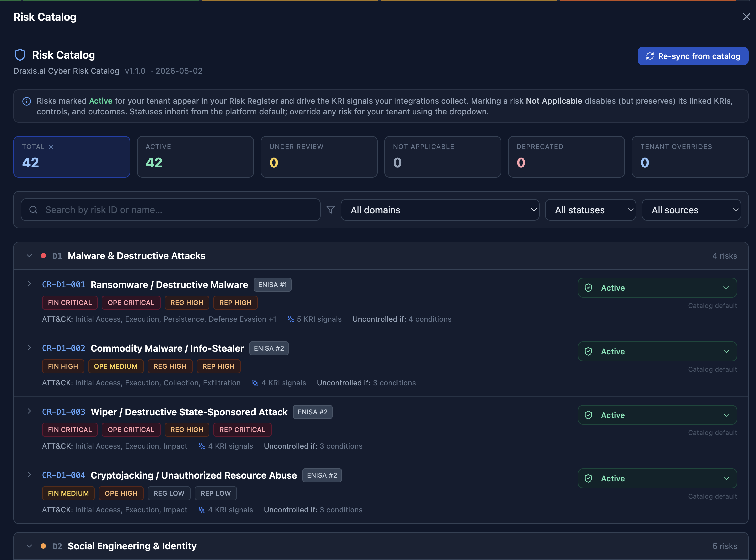The width and height of the screenshot is (756, 560).
Task: Open status dropdown for Wiper / Destructive State-Sponsored Attack
Action: click(657, 415)
